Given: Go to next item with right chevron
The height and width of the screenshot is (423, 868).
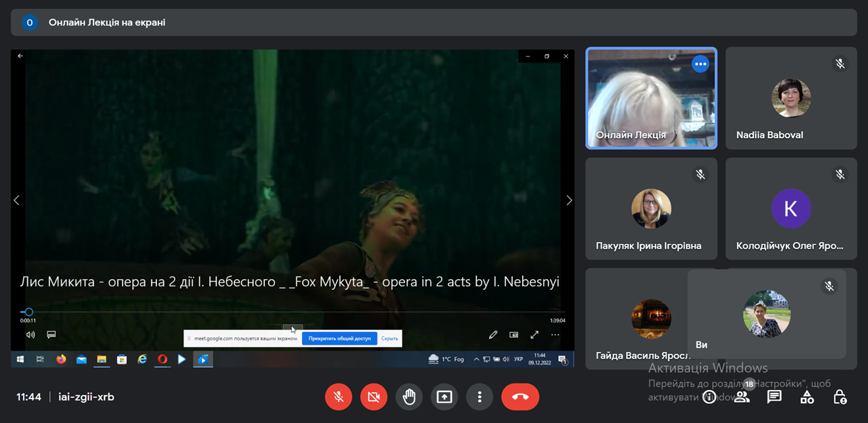Looking at the screenshot, I should [569, 200].
